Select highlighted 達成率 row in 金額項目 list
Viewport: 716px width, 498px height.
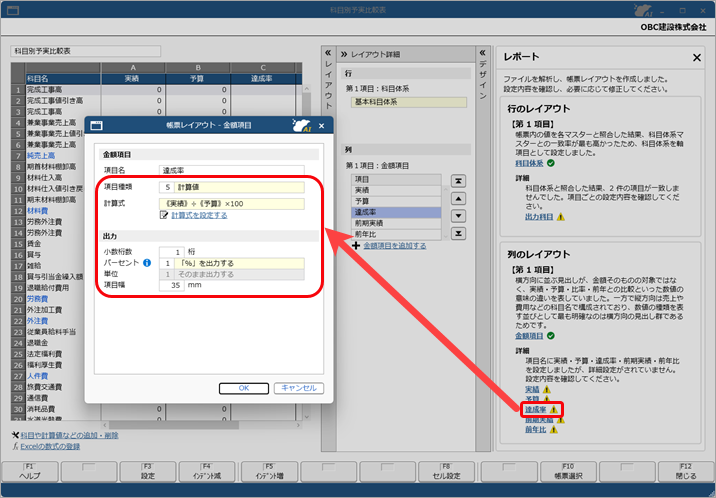pos(396,212)
